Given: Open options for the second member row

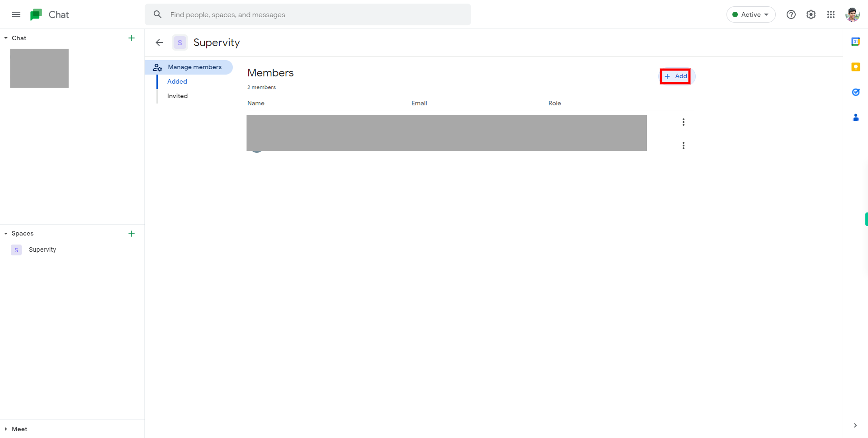Looking at the screenshot, I should click(684, 146).
